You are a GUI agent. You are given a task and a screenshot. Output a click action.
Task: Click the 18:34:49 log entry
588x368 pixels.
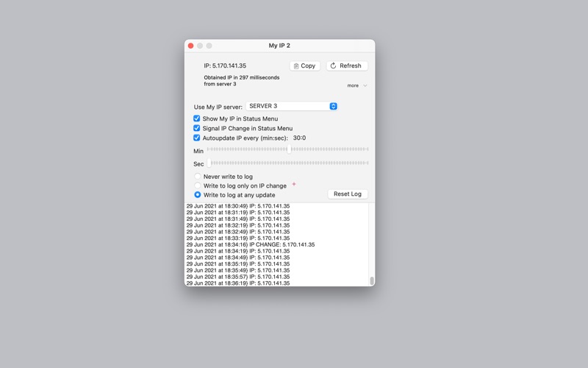[238, 258]
